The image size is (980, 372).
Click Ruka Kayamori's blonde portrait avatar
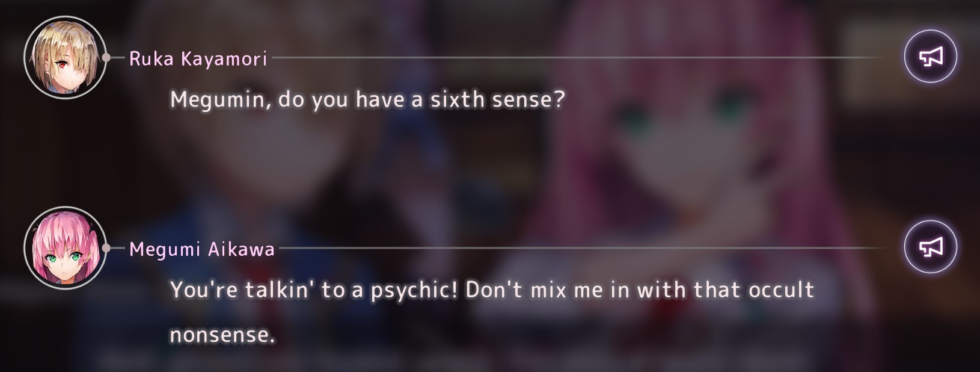tap(65, 57)
